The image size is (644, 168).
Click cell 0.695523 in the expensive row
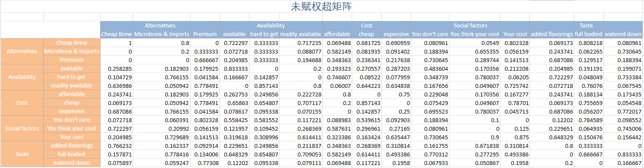point(430,111)
